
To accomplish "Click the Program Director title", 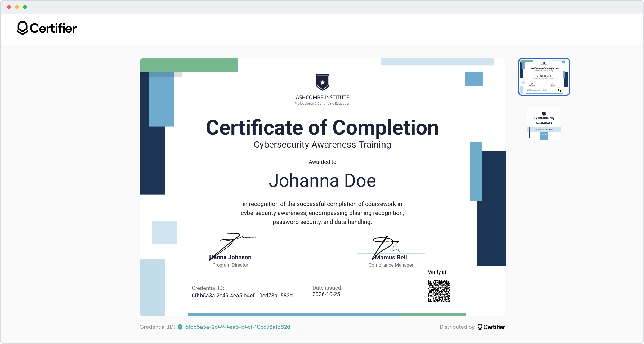I will 230,265.
